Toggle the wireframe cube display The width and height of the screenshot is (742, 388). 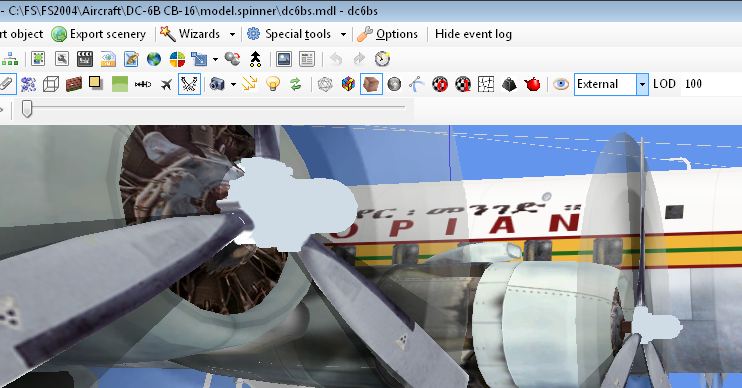point(51,84)
